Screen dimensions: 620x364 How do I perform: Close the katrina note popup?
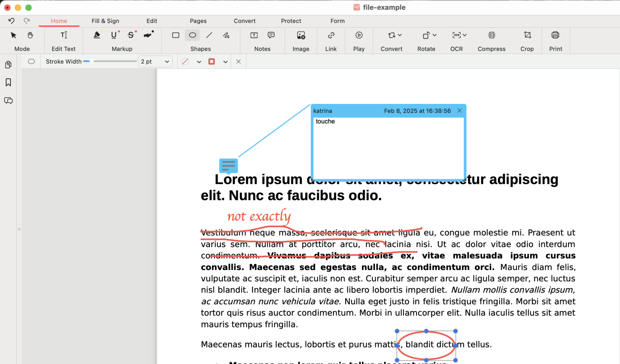(459, 111)
